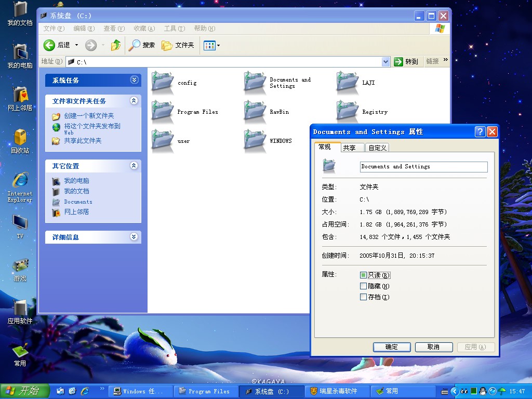
Task: Check the archive (存档) checkbox
Action: (x=363, y=297)
